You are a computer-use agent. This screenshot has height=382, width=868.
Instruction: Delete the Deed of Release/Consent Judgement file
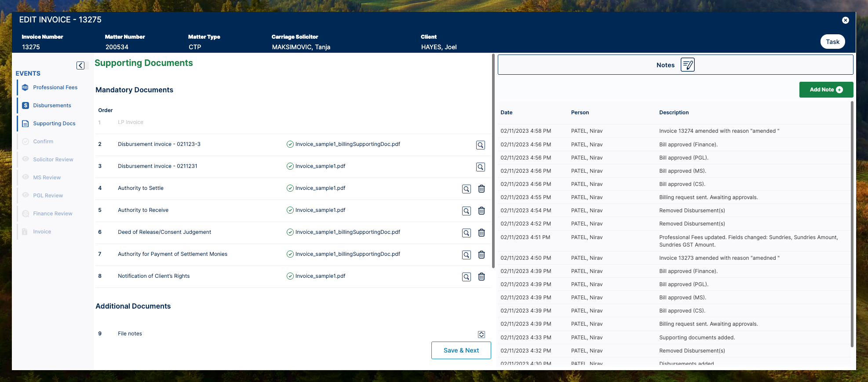click(x=481, y=233)
